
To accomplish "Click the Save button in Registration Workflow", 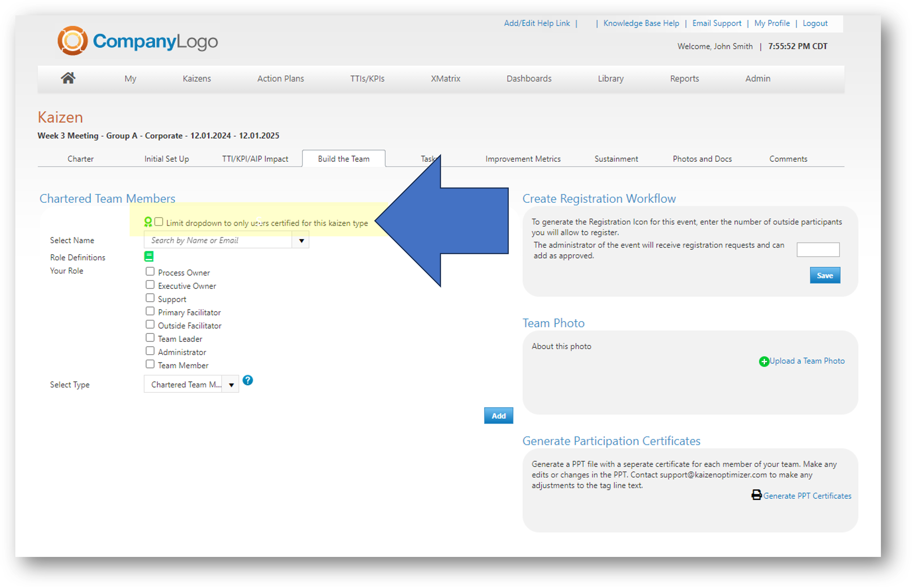I will 824,275.
